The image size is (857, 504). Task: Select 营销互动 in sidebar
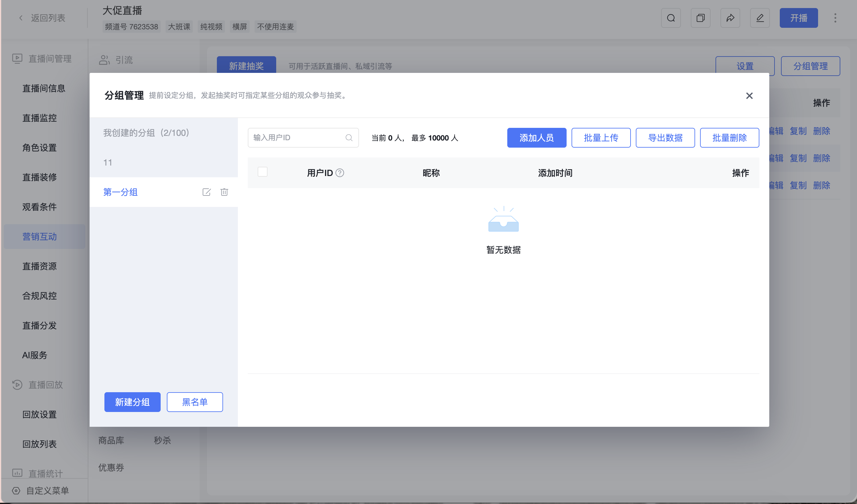point(44,237)
